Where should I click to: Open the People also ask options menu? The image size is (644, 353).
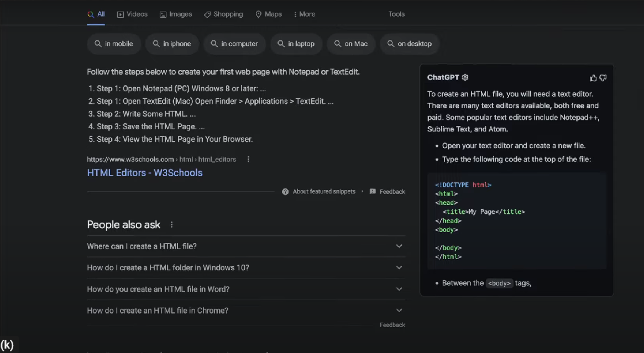point(172,224)
